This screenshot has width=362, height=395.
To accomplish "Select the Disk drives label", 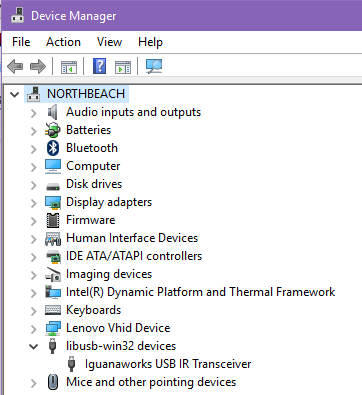I will pos(94,184).
